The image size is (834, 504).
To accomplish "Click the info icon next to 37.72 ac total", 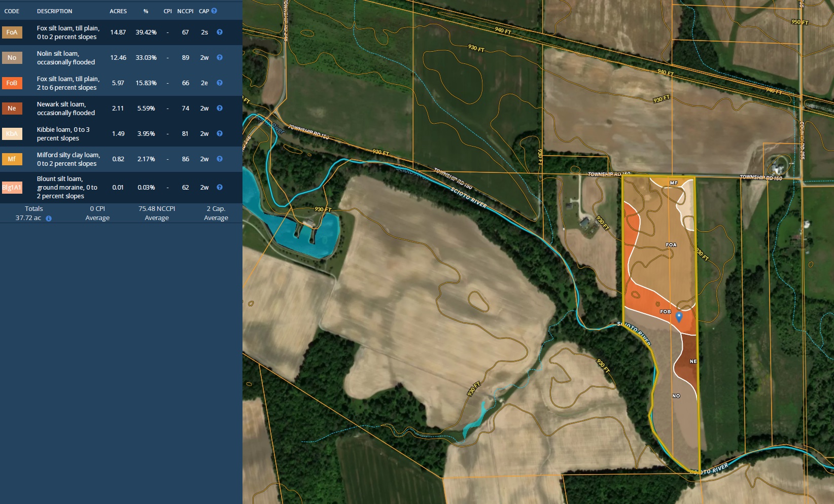I will (x=49, y=219).
